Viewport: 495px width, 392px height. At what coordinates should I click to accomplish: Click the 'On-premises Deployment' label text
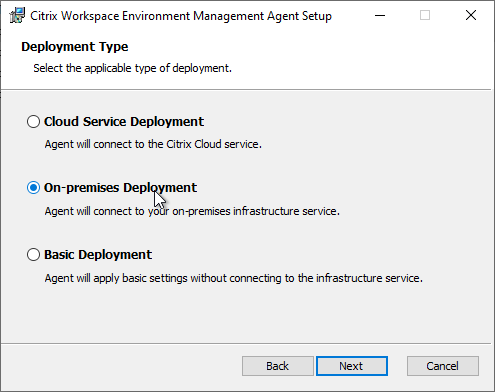120,188
